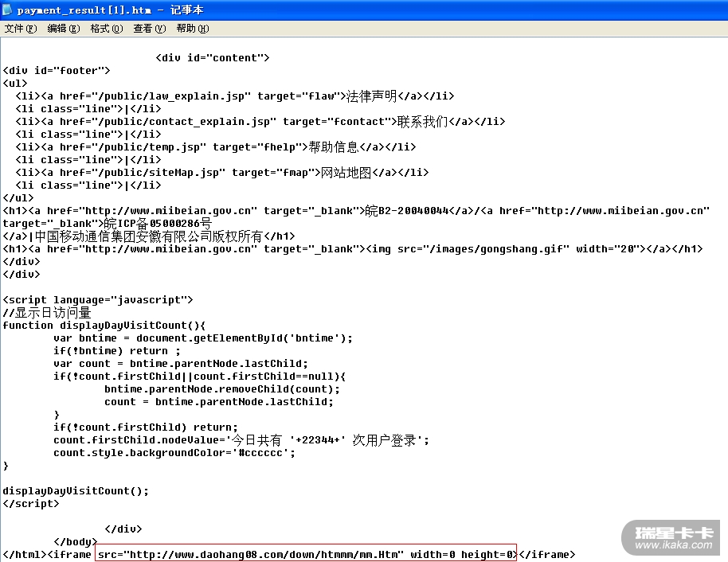Click line var count = bntime.parentNode.lastChild;
Viewport: 728px width, 562px height.
[x=181, y=363]
